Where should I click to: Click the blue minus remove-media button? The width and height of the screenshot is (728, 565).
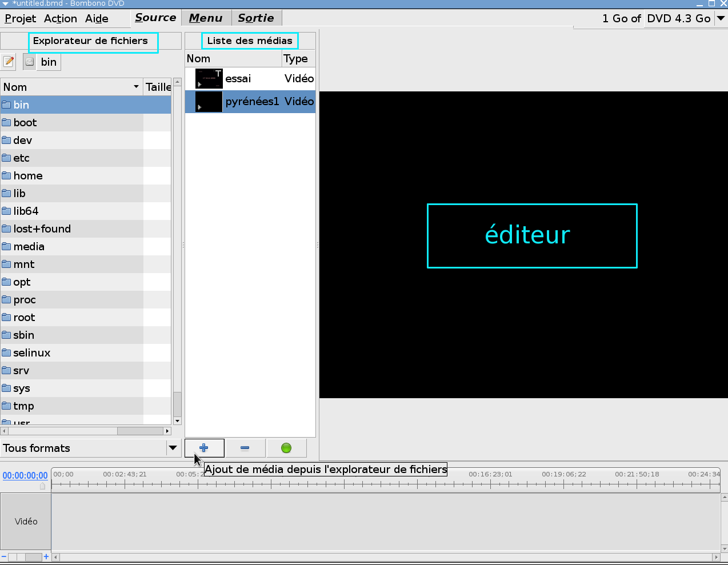[x=245, y=448]
